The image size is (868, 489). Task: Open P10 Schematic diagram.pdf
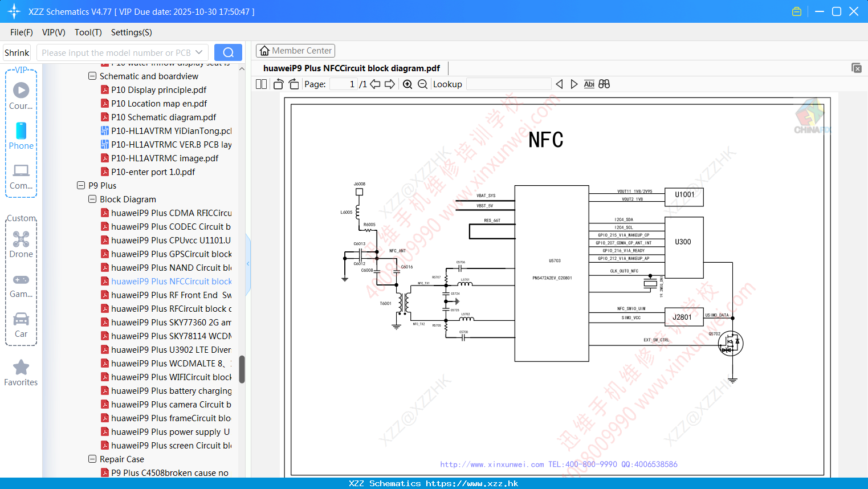[164, 117]
